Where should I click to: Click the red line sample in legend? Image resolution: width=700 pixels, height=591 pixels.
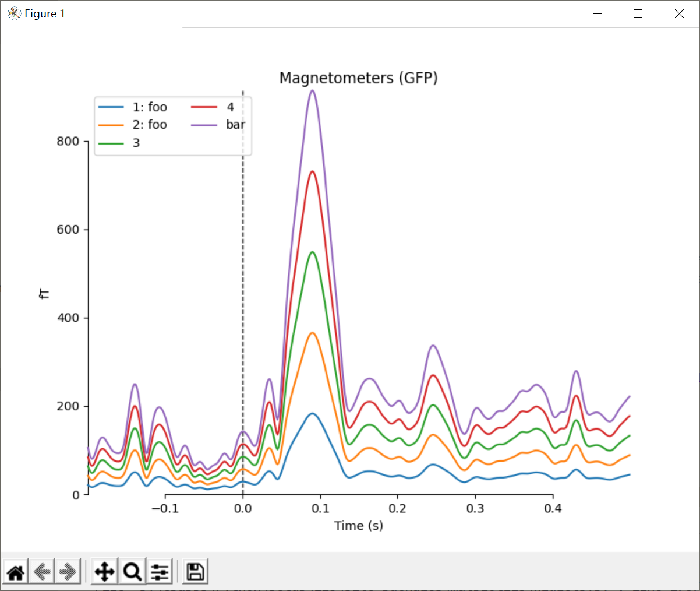[204, 107]
